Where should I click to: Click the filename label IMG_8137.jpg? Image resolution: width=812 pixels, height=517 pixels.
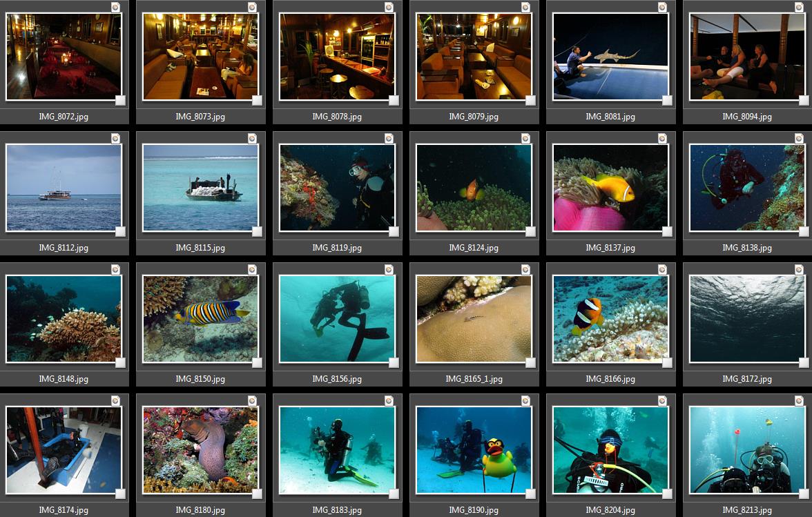point(610,248)
